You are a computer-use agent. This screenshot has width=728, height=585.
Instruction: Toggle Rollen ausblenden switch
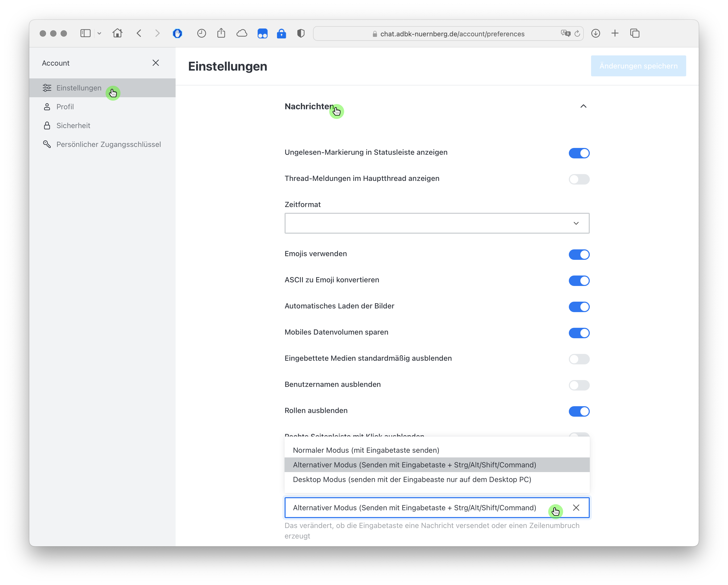pyautogui.click(x=579, y=411)
